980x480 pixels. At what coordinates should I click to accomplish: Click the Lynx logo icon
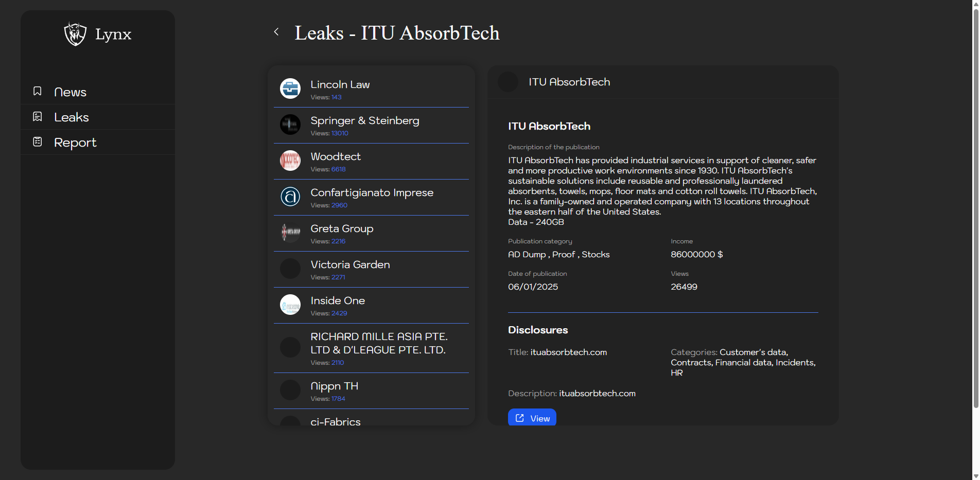coord(75,34)
